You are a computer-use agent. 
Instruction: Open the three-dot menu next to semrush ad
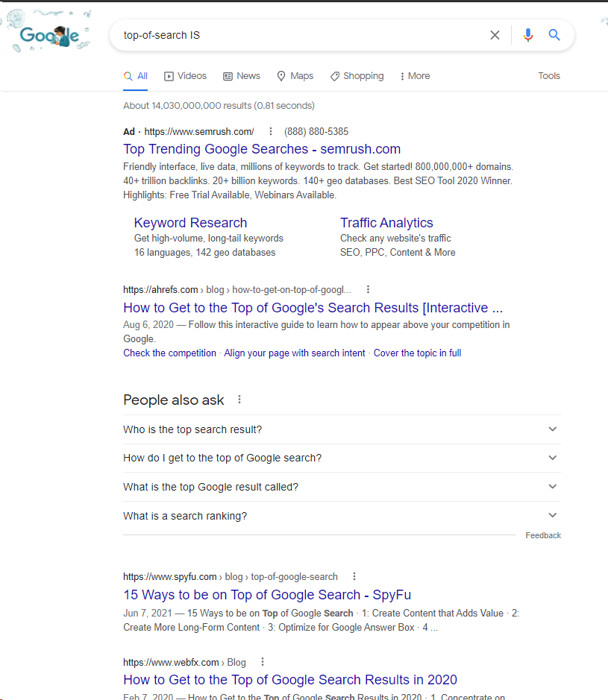tap(270, 131)
